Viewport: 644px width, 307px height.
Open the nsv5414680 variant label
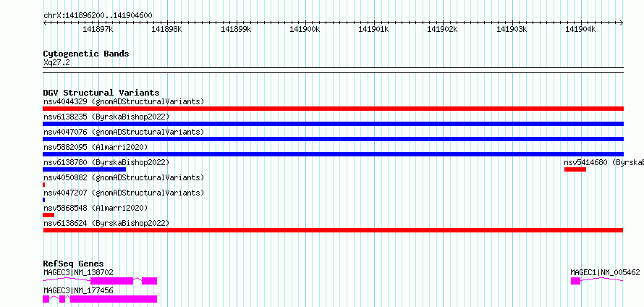[x=603, y=162]
